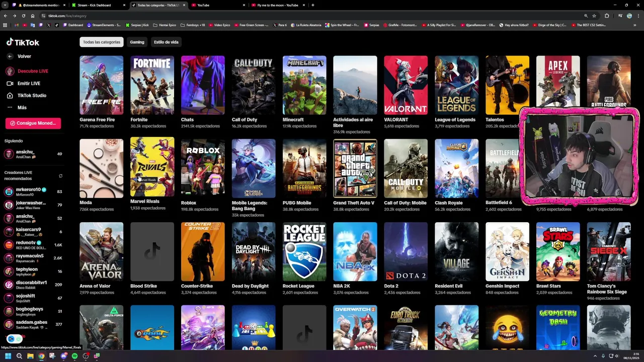Click bogbogboys avatar in sidebar
This screenshot has width=644, height=362.
(x=9, y=311)
